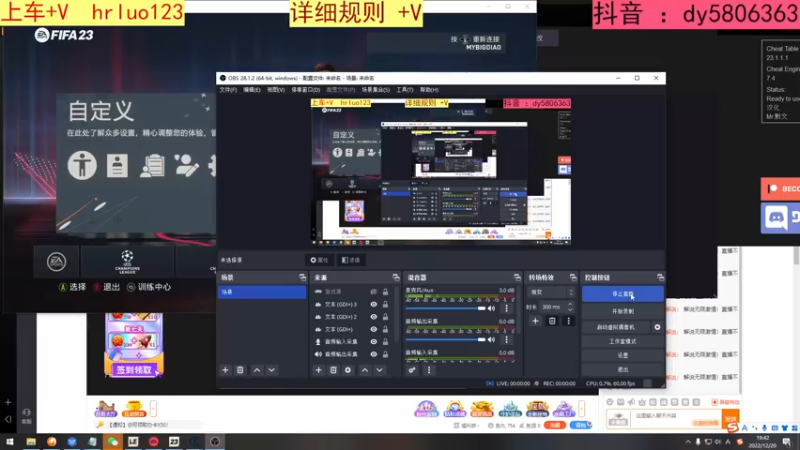Move scene up with the 场景 panel up arrow

257,370
